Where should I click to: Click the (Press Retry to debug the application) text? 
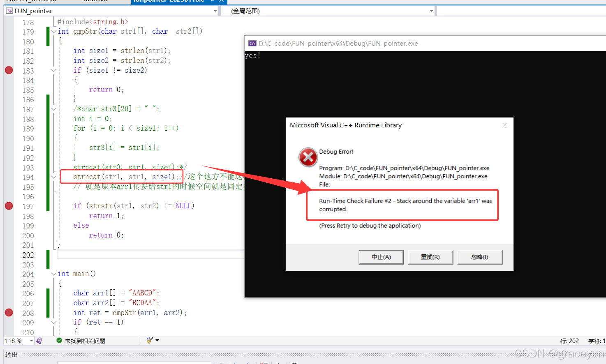tap(370, 226)
